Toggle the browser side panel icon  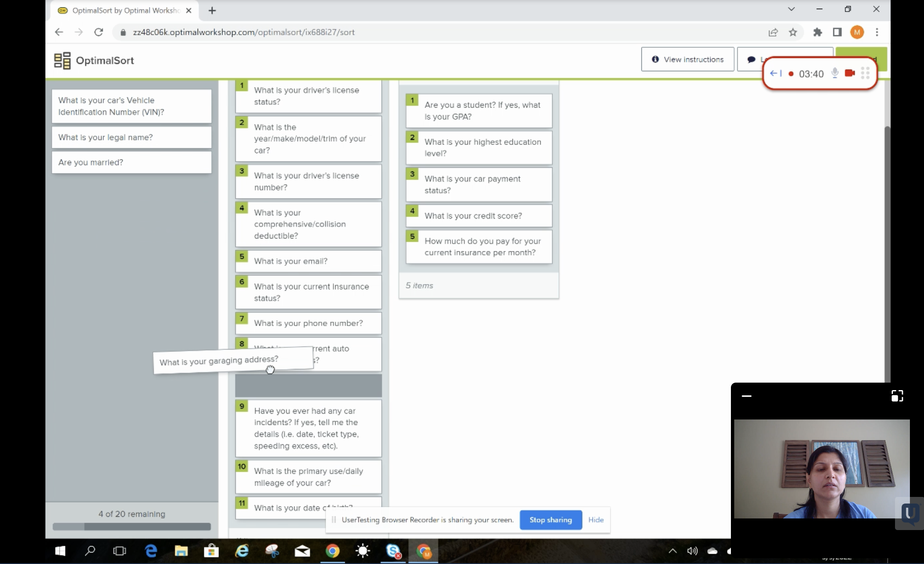coord(837,32)
